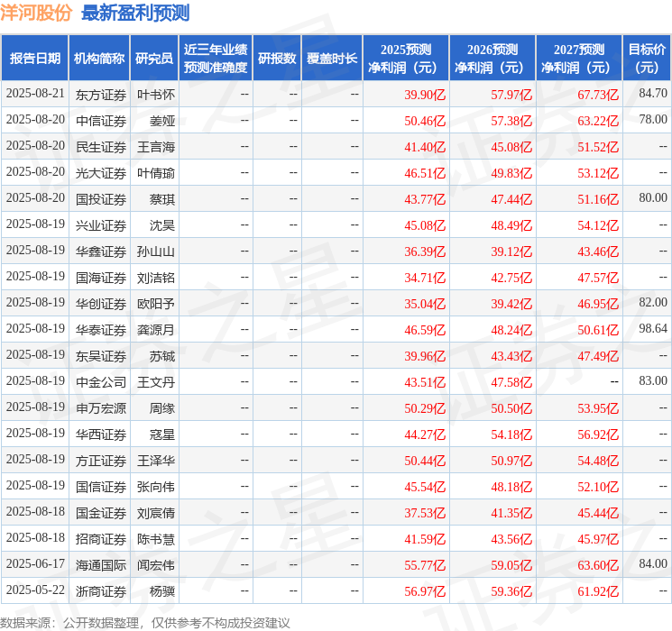Click analyst name 王言海
672x631 pixels.
coord(156,147)
